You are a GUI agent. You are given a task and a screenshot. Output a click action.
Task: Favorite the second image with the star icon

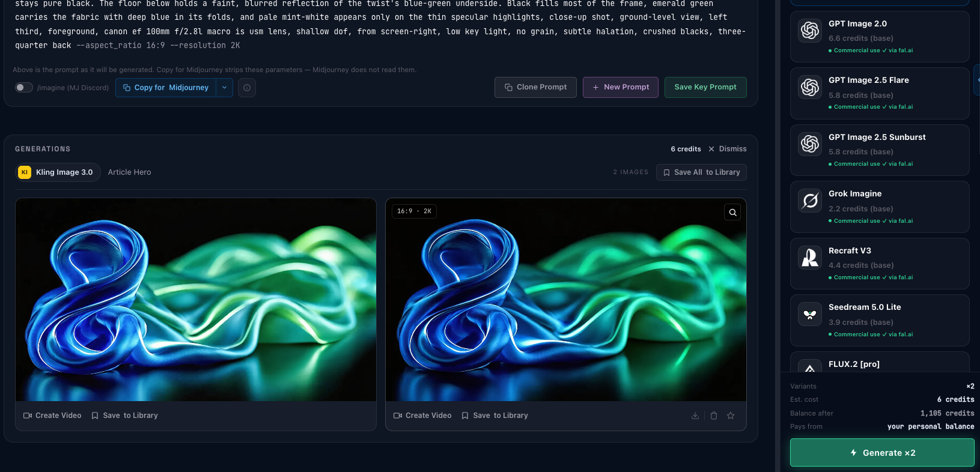731,416
